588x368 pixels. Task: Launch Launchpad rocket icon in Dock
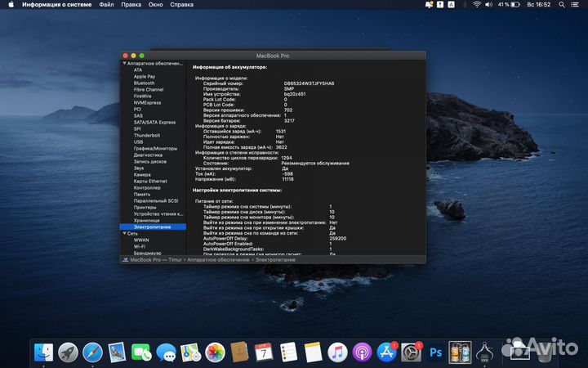point(68,352)
